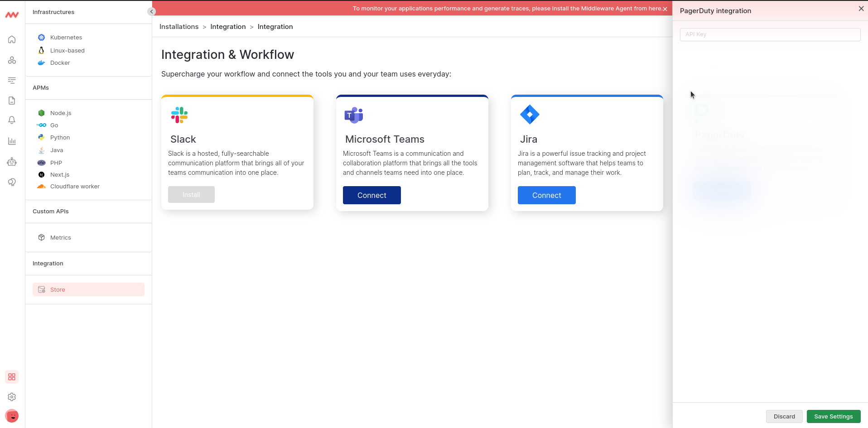This screenshot has width=868, height=428.
Task: Click the Linux penguin icon
Action: click(41, 50)
